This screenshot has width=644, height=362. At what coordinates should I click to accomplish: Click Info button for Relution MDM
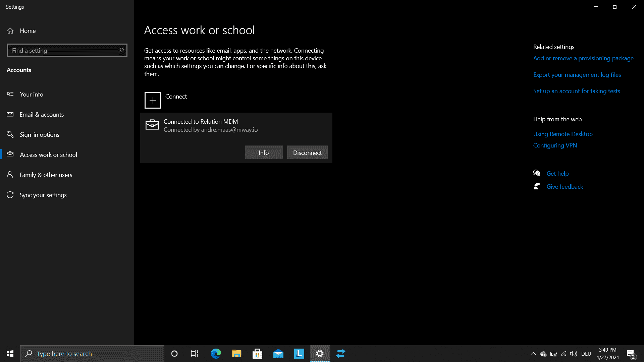[x=264, y=152]
